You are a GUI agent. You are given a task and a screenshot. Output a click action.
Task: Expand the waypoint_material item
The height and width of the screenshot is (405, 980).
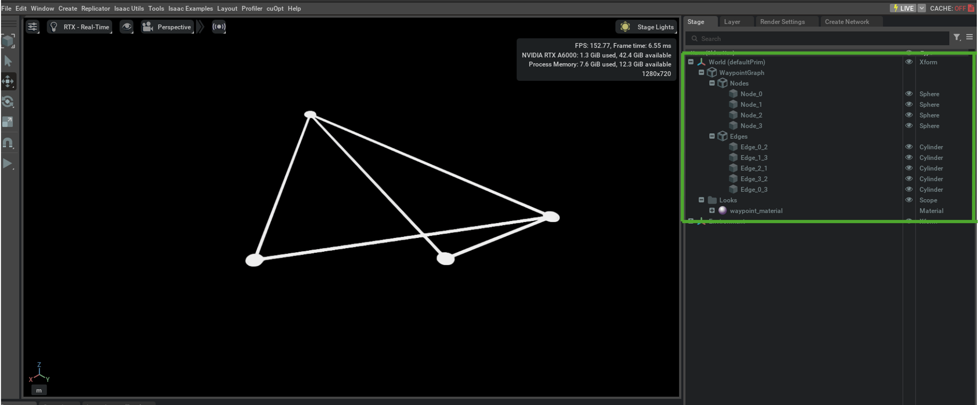tap(712, 211)
